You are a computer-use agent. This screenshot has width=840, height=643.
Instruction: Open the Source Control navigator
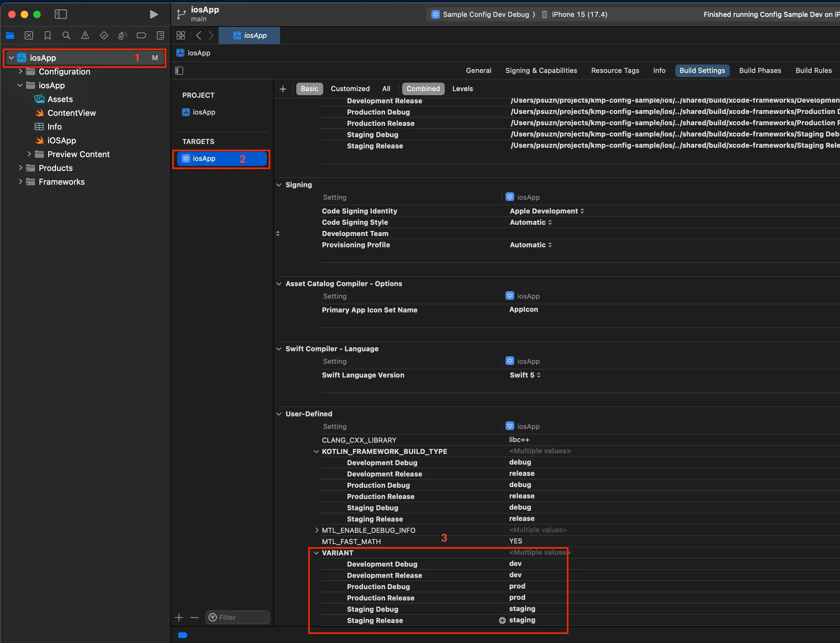point(29,36)
